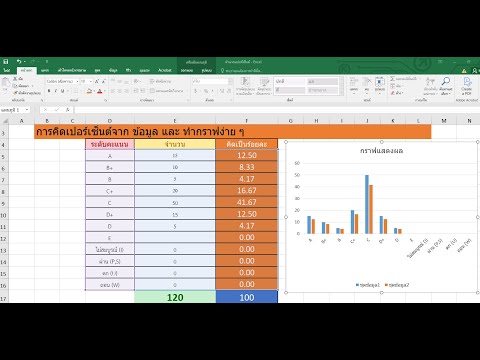This screenshot has width=480, height=360.
Task: Open the File tab
Action: 7,70
